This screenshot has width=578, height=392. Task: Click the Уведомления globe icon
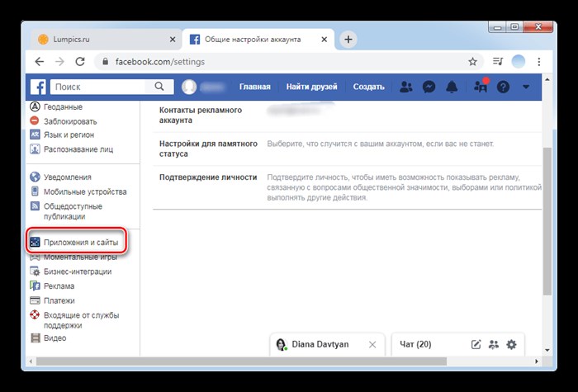coord(35,177)
